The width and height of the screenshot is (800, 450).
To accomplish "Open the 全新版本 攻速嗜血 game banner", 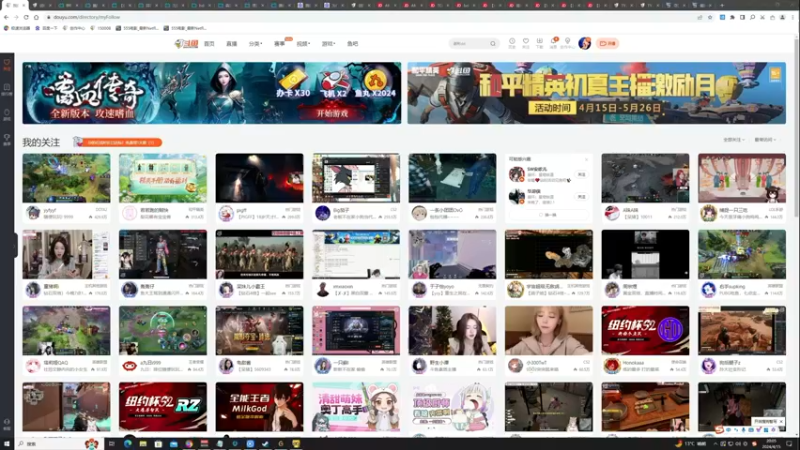I will [212, 93].
